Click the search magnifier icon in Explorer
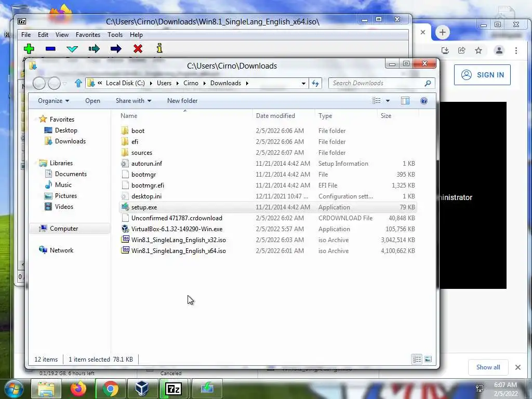Viewport: 532px width, 399px height. [x=428, y=83]
